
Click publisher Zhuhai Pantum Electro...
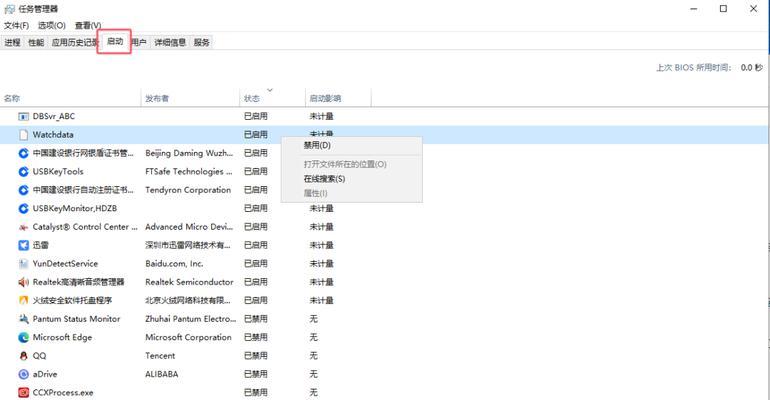191,319
